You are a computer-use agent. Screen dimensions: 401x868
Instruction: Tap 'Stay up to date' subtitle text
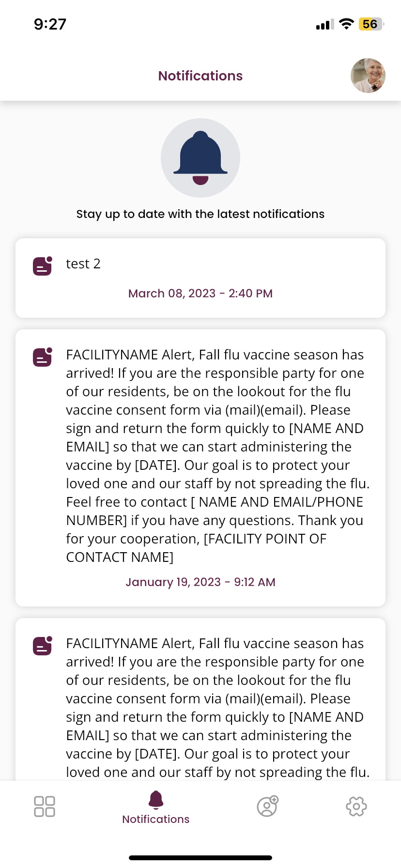tap(200, 214)
